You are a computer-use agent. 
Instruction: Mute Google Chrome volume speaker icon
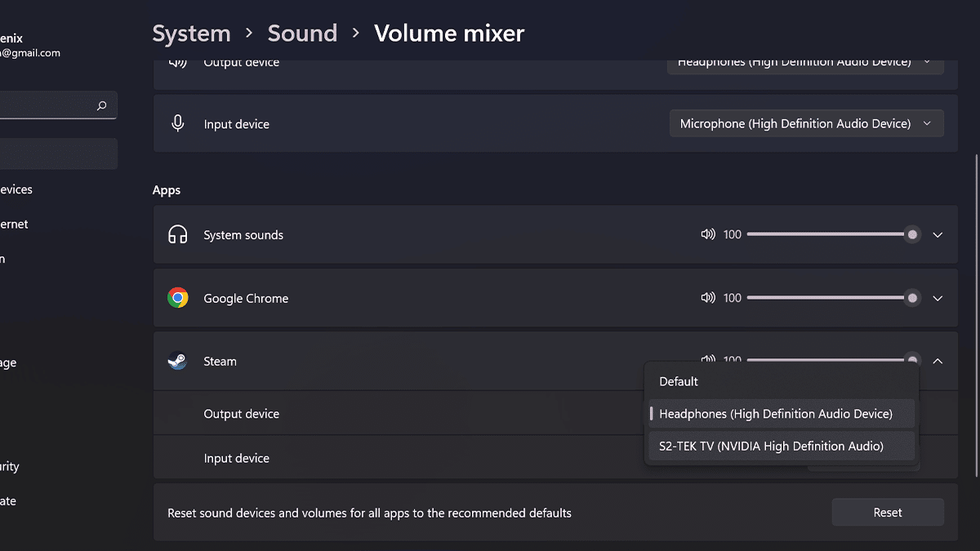708,298
